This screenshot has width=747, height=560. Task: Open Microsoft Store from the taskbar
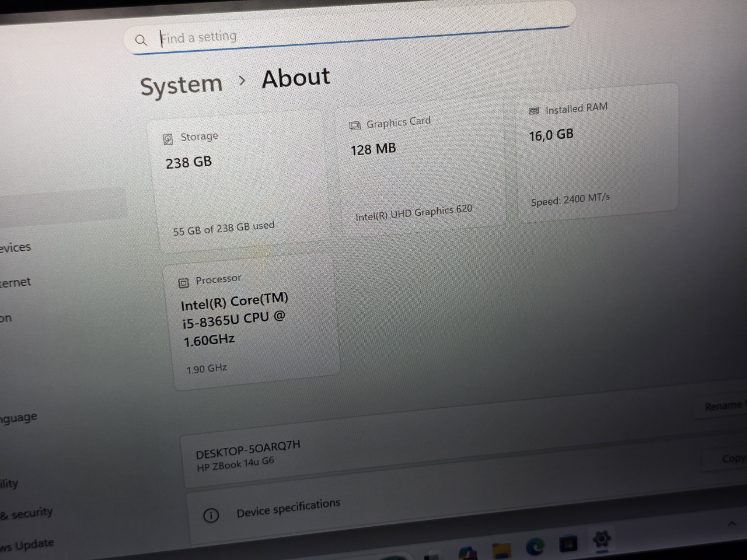[x=568, y=544]
